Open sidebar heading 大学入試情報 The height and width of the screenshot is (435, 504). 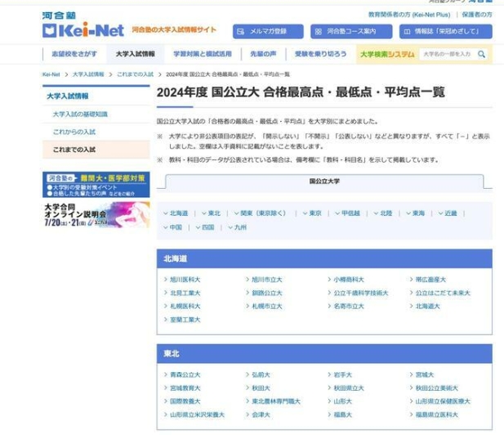tap(68, 96)
